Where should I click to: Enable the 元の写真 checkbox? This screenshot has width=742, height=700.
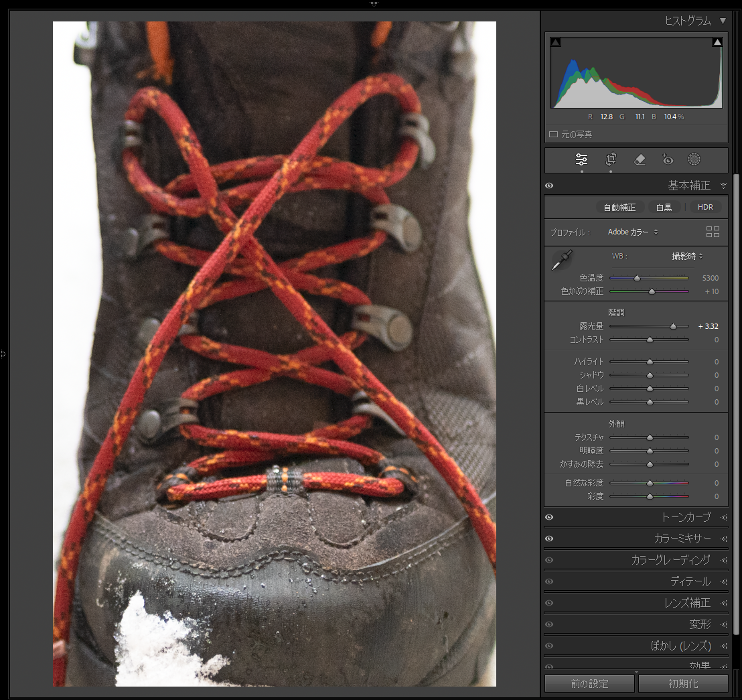553,135
